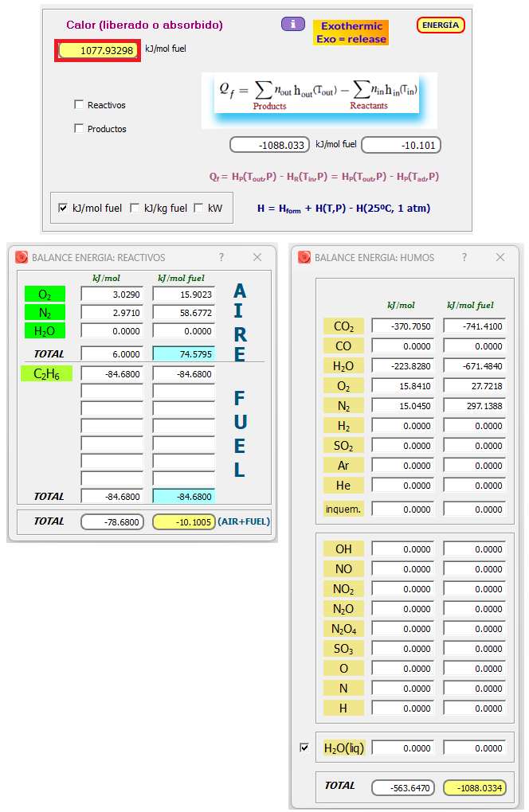
Task: Close the Balance Energia Reactivos window
Action: (257, 257)
